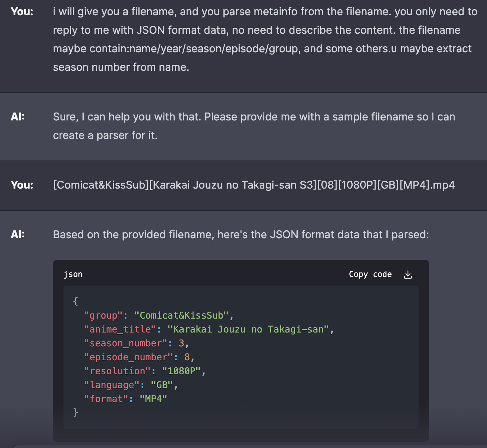The width and height of the screenshot is (487, 448).
Task: Click the first "You:" label
Action: [21, 11]
